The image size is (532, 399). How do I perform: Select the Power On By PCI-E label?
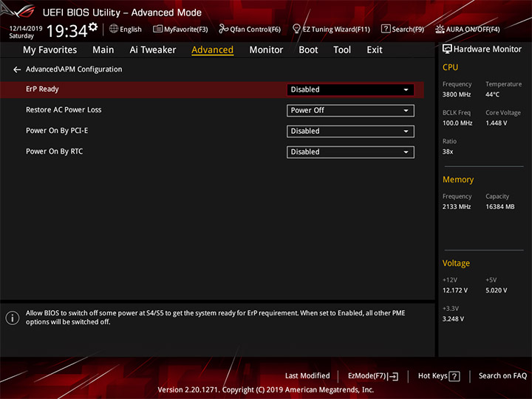pyautogui.click(x=57, y=131)
